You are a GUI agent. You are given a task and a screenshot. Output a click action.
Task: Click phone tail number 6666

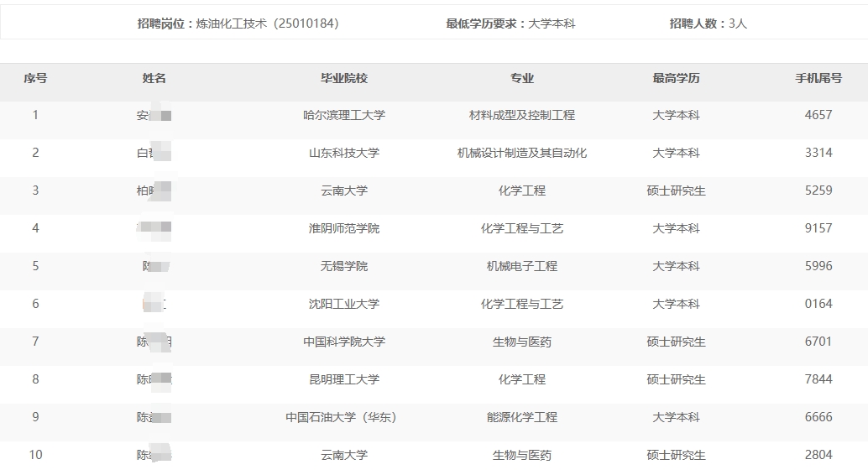click(x=818, y=417)
